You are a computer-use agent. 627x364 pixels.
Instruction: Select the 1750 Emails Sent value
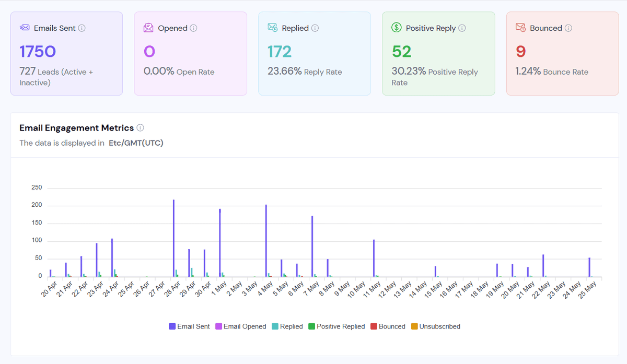point(38,51)
